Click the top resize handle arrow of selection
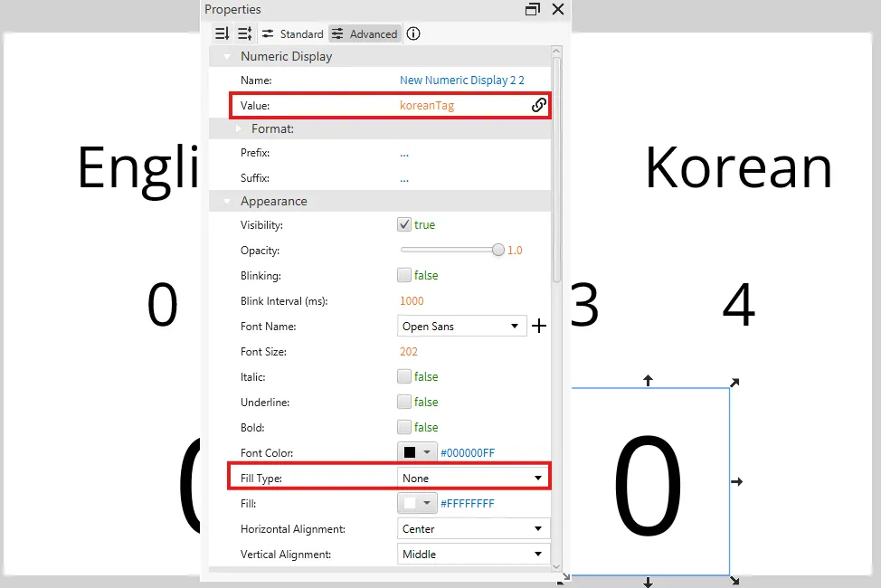 pos(648,380)
